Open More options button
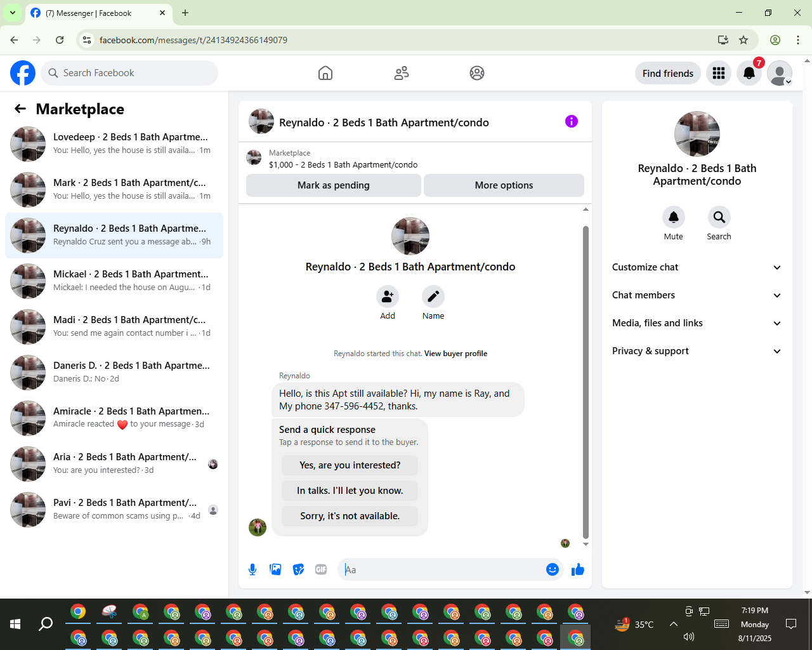812x650 pixels. 504,185
